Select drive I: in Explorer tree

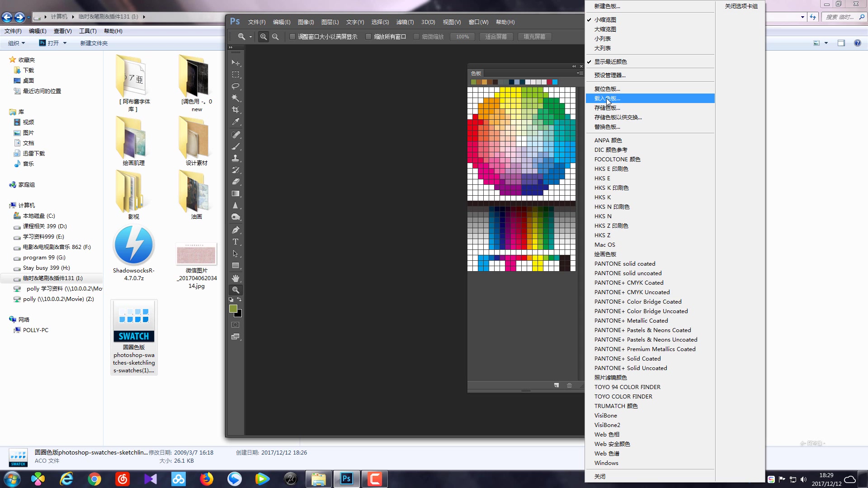52,278
